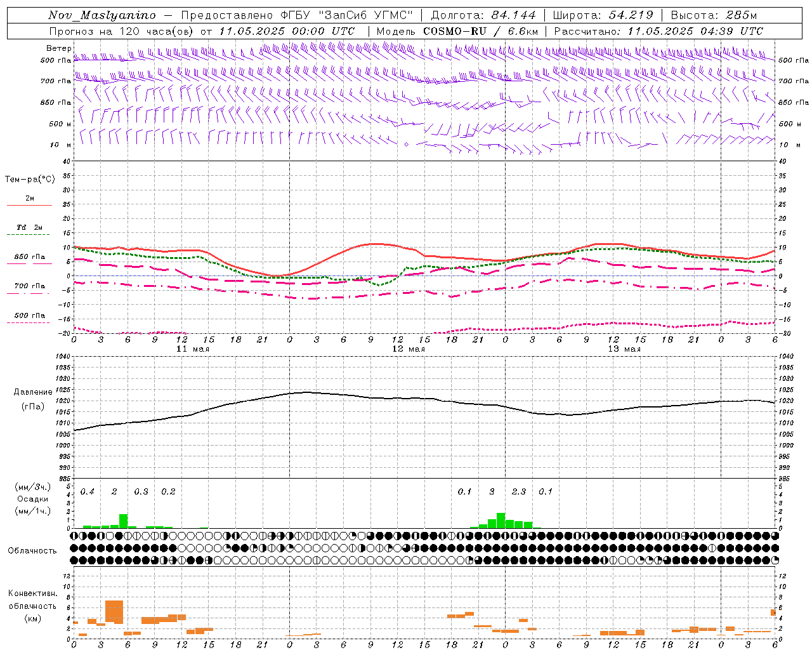The width and height of the screenshot is (812, 650).
Task: Click the solid line sample under 2м legend
Action: (x=30, y=206)
